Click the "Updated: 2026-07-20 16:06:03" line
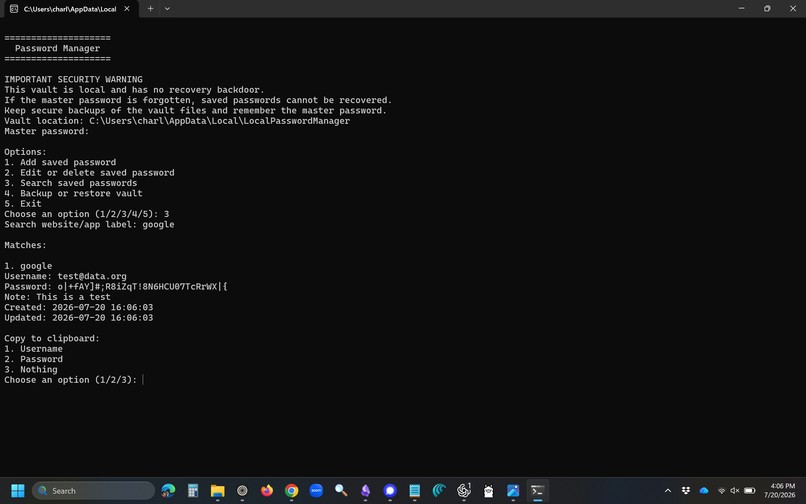The height and width of the screenshot is (504, 806). coord(79,318)
